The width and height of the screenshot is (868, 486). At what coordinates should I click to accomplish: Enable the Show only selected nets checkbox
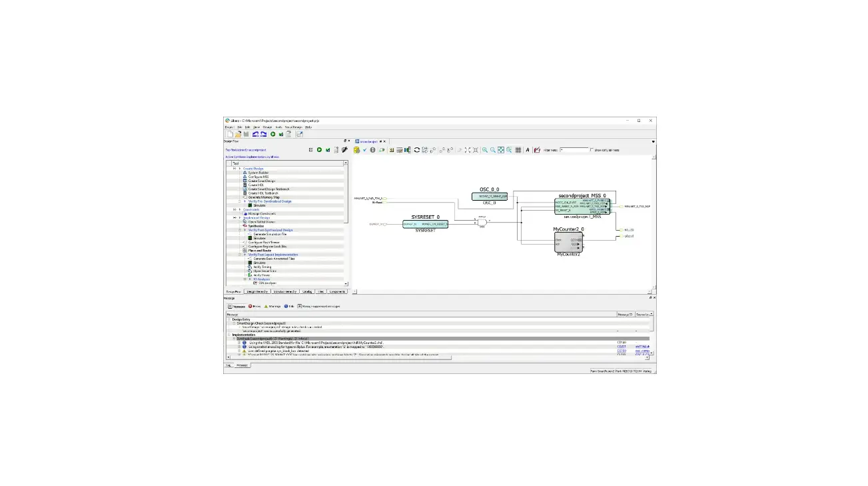click(x=592, y=150)
